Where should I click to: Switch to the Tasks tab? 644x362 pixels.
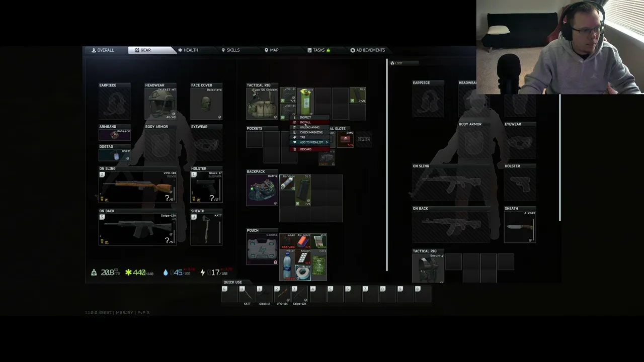319,50
